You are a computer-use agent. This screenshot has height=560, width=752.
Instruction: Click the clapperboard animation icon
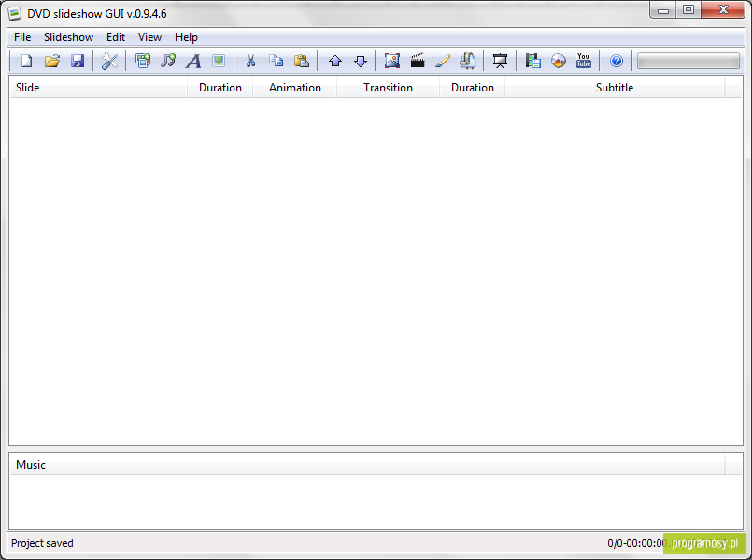coord(418,61)
